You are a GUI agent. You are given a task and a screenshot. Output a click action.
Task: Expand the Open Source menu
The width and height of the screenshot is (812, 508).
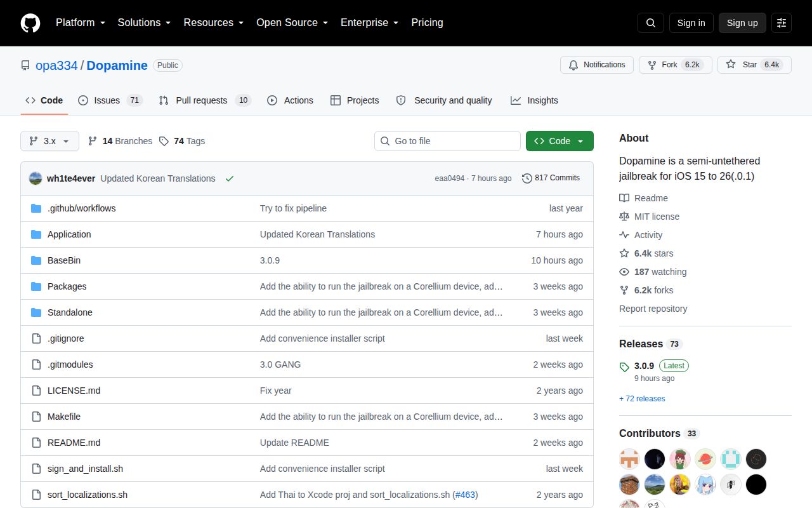coord(292,22)
